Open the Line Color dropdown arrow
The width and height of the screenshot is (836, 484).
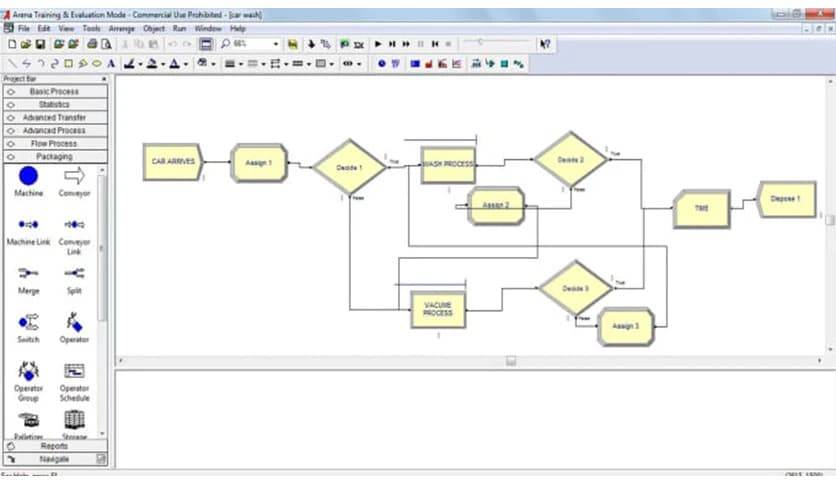point(140,64)
